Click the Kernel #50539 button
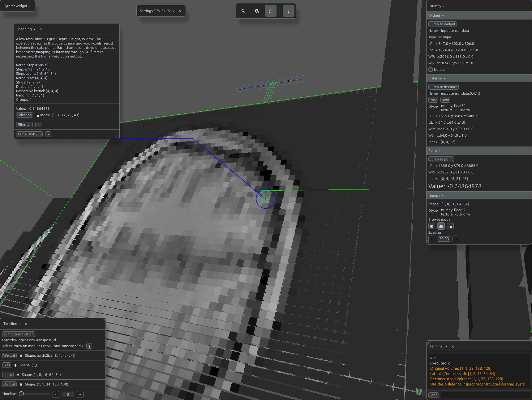This screenshot has width=532, height=400. click(x=29, y=134)
